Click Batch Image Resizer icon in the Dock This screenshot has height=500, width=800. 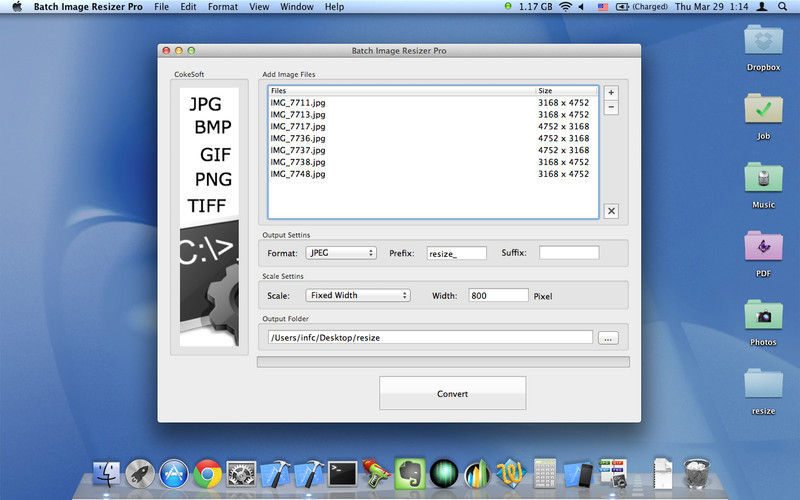click(612, 473)
